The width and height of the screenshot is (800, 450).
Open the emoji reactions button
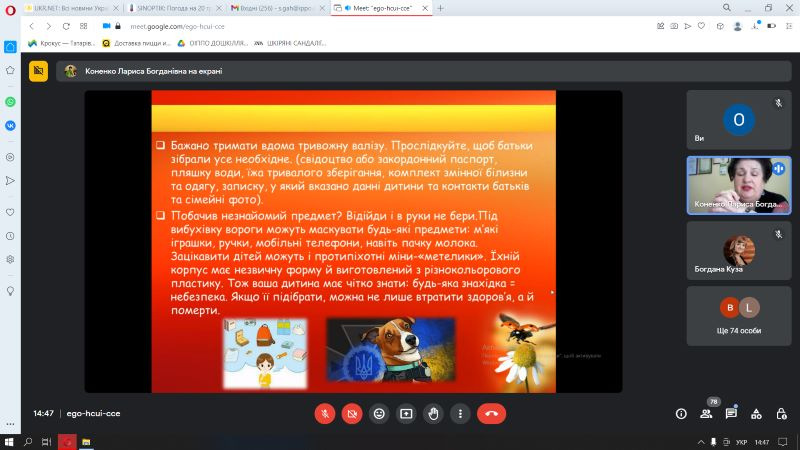tap(379, 414)
